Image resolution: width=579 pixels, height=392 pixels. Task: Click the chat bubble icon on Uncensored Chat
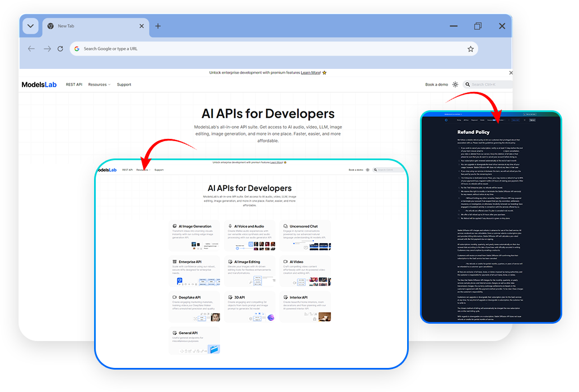(x=286, y=226)
